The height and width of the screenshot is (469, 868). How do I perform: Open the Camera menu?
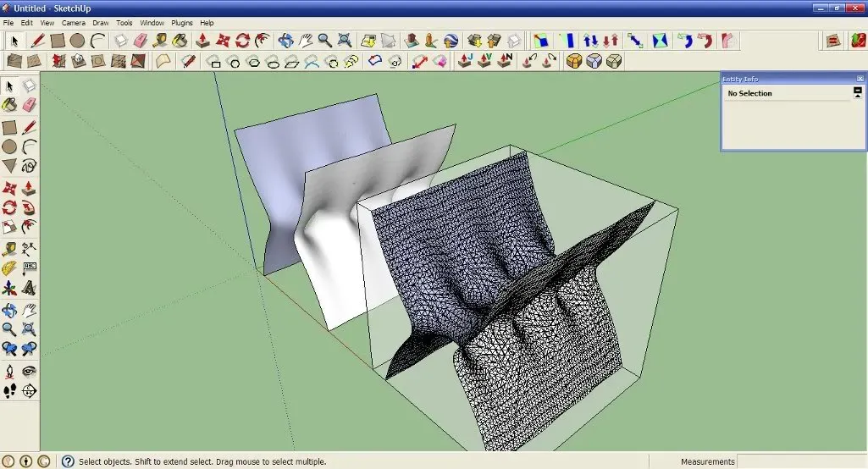click(x=74, y=23)
